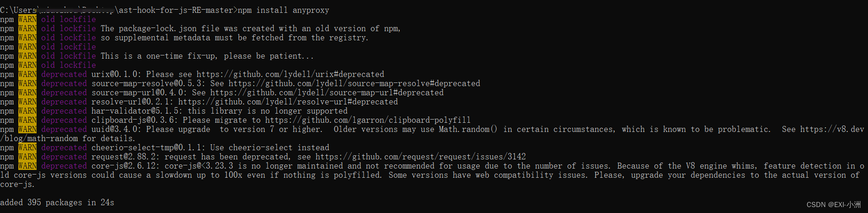This screenshot has width=868, height=213.
Task: Click the urix deprecated GitHub link
Action: click(x=290, y=74)
